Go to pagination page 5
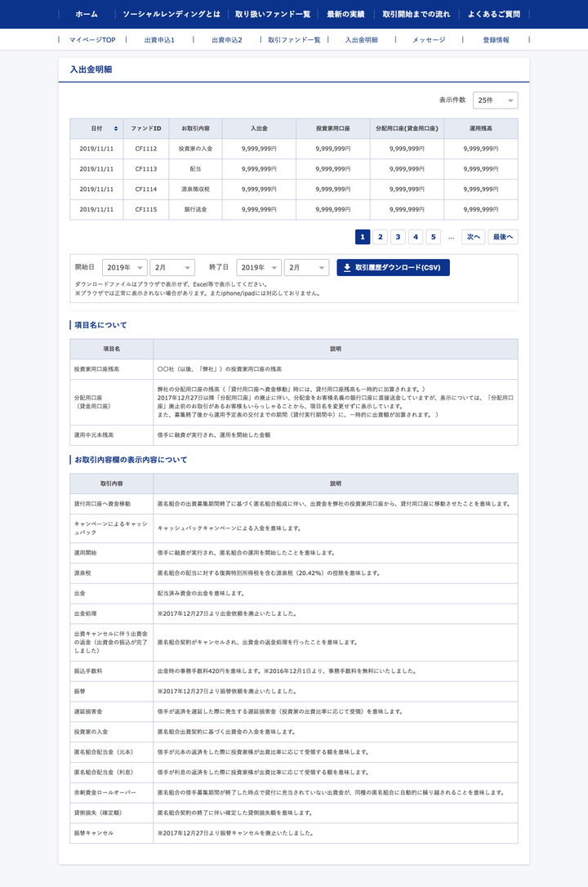The height and width of the screenshot is (887, 588). pos(434,237)
